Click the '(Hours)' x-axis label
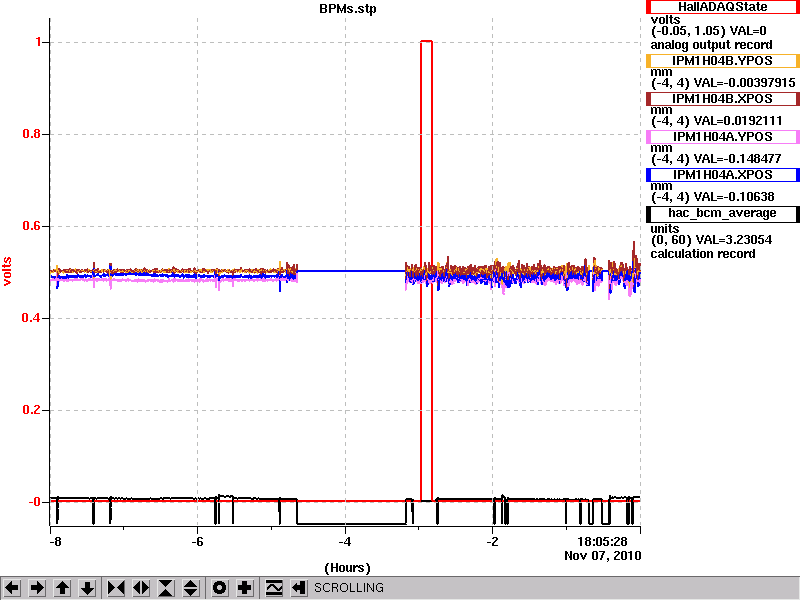This screenshot has height=600, width=800. 347,567
